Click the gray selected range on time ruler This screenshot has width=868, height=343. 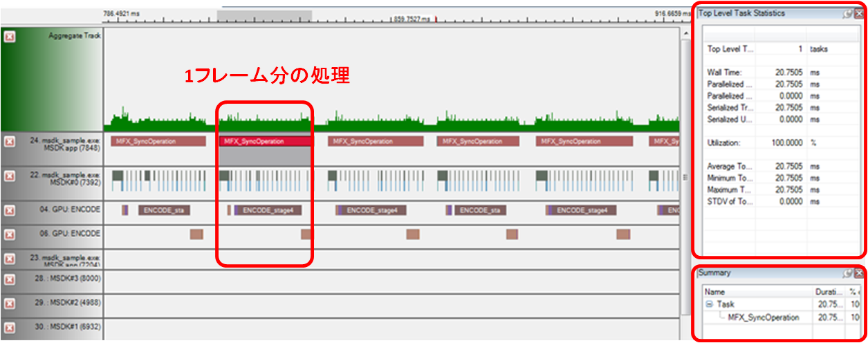click(264, 15)
